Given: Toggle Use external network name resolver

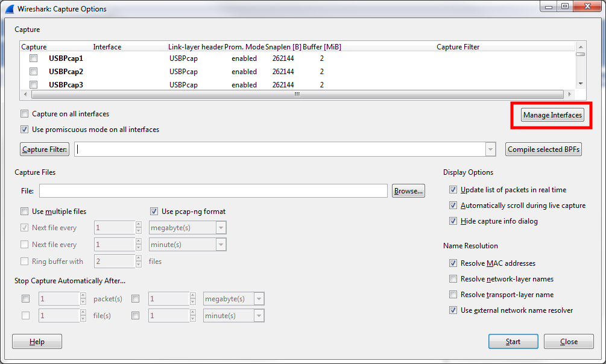Looking at the screenshot, I should tap(453, 310).
